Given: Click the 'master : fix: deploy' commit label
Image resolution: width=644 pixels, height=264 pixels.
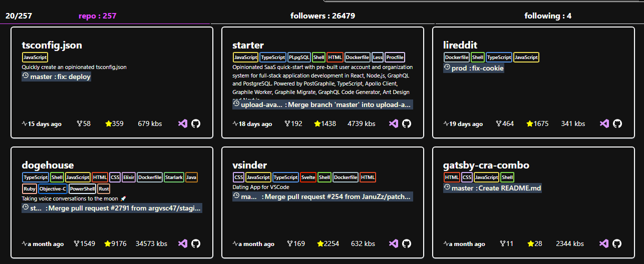Looking at the screenshot, I should (x=57, y=77).
